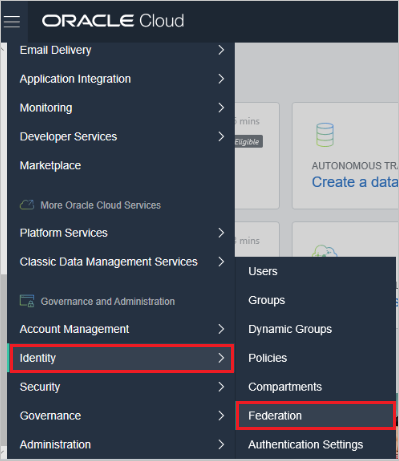Click the Governance and Administration section icon
The width and height of the screenshot is (399, 461).
[x=27, y=301]
